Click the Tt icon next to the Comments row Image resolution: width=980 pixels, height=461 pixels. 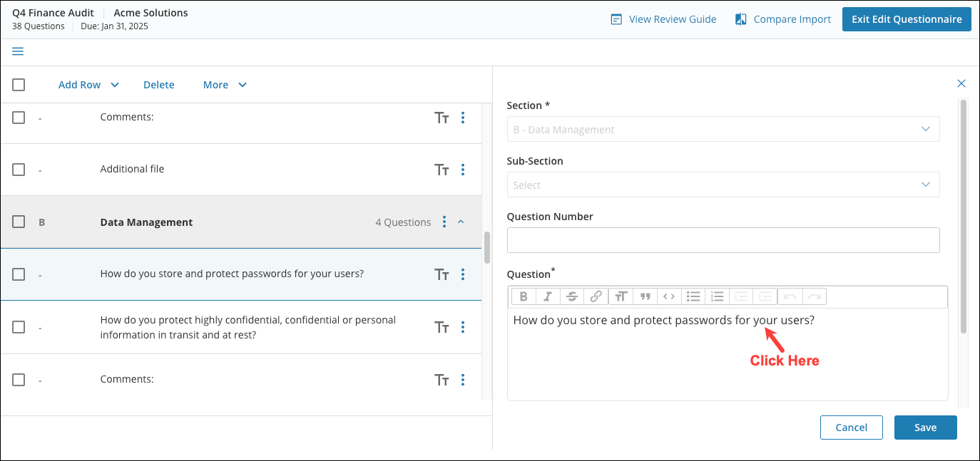pos(441,117)
